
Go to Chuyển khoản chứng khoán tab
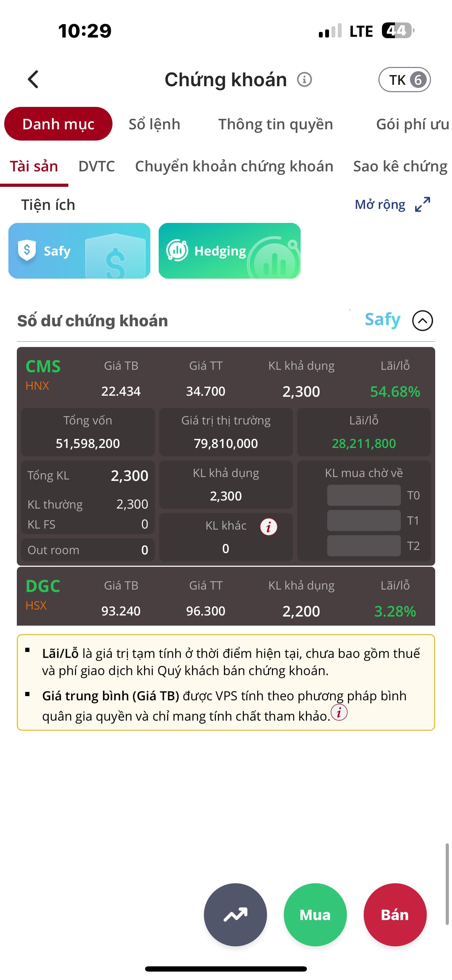point(234,166)
